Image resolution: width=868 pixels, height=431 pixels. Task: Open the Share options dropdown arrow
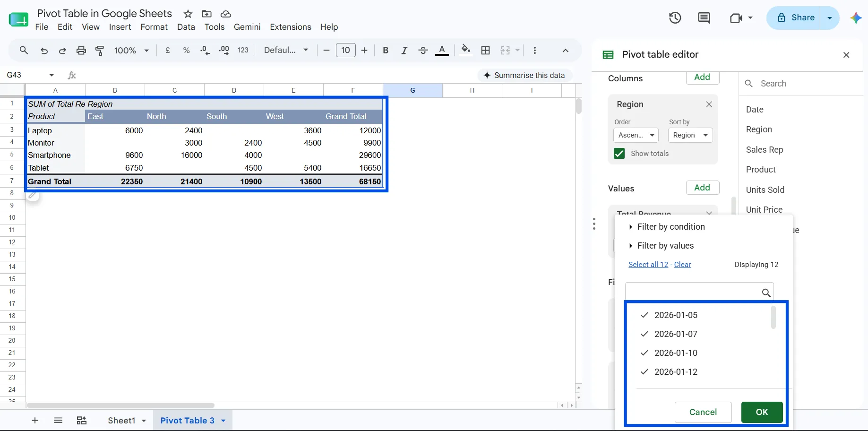830,18
